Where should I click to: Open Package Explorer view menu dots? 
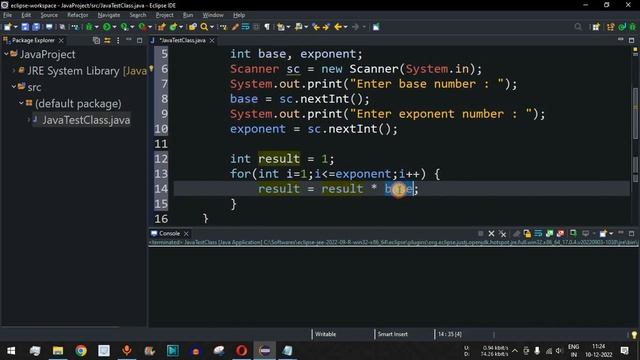tap(118, 40)
